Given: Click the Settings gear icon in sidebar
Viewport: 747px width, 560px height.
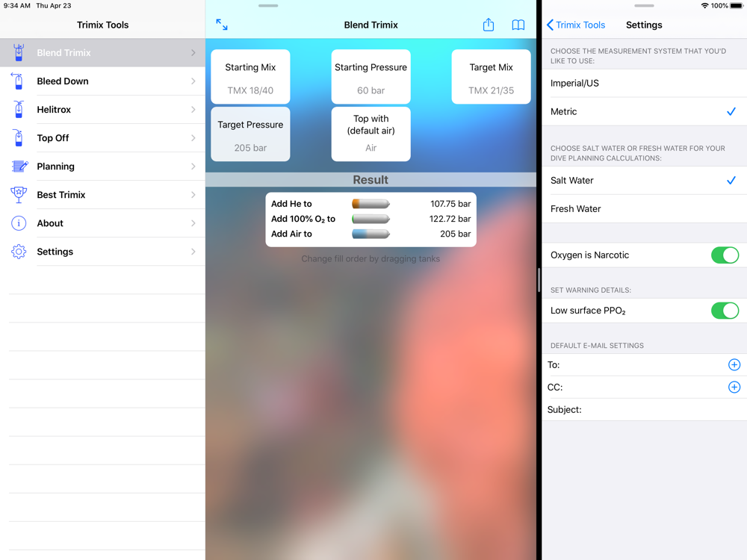Looking at the screenshot, I should (x=19, y=252).
